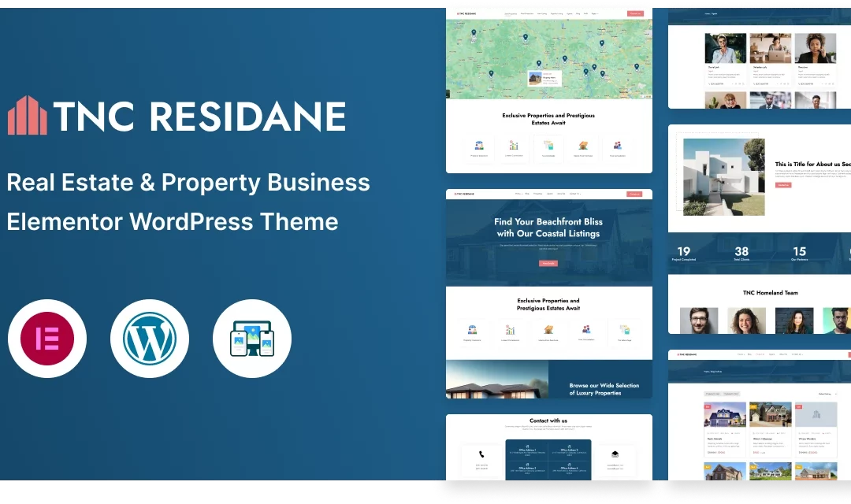Click the red header button of the beachfront preview
Image resolution: width=851 pixels, height=504 pixels.
(x=634, y=194)
